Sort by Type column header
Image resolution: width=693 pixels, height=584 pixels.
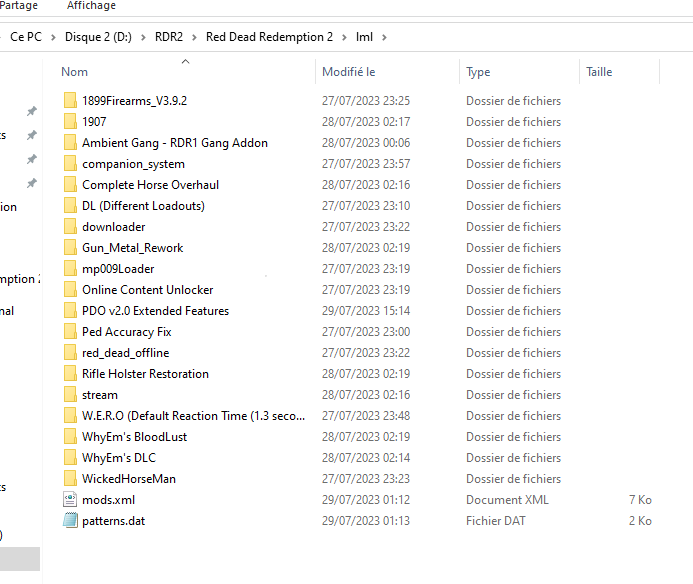click(478, 72)
